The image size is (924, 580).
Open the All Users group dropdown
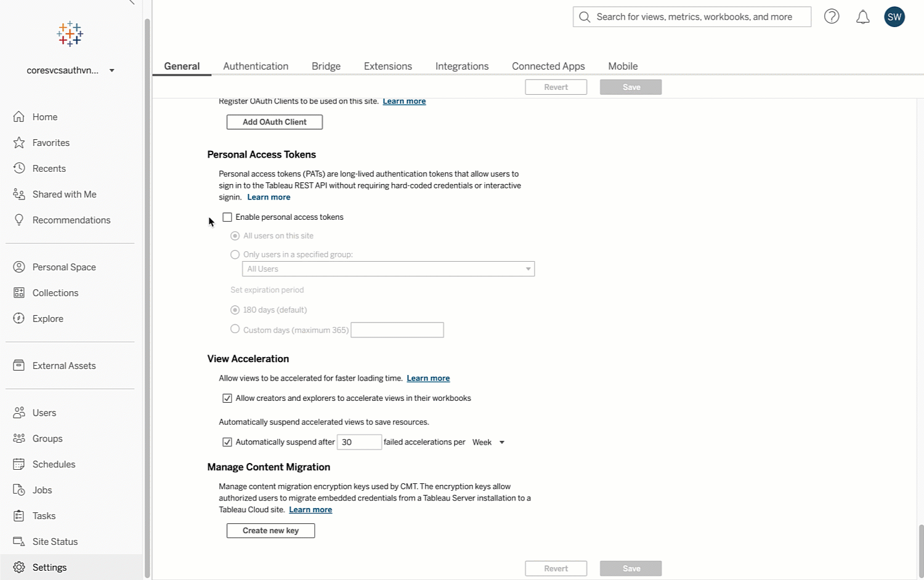(388, 269)
